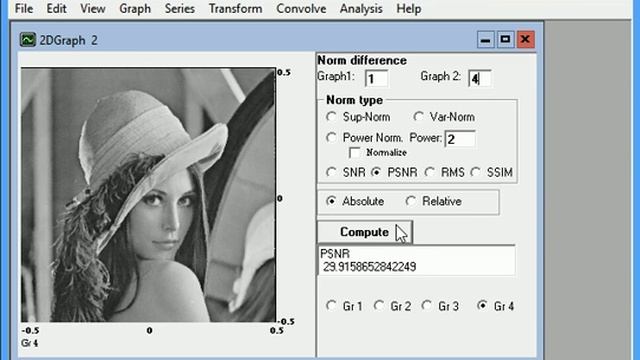Select the Sup-Norm radio button
This screenshot has height=360, width=640.
point(331,117)
